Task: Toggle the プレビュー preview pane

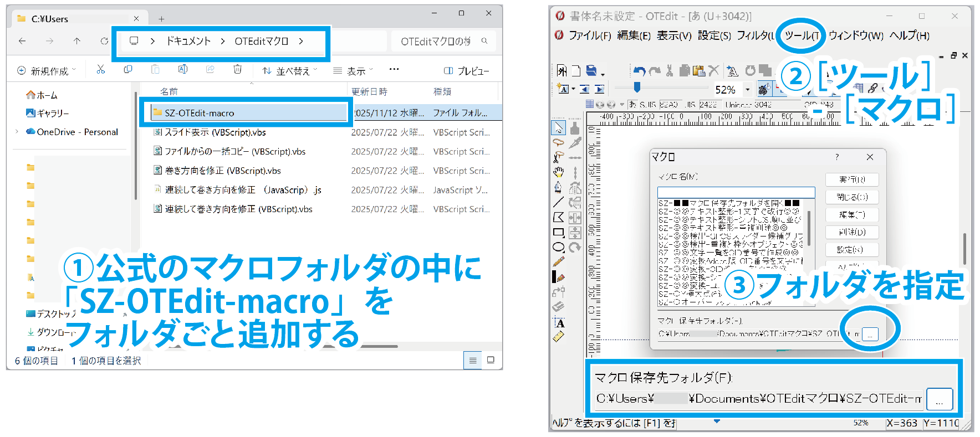Action: 466,71
